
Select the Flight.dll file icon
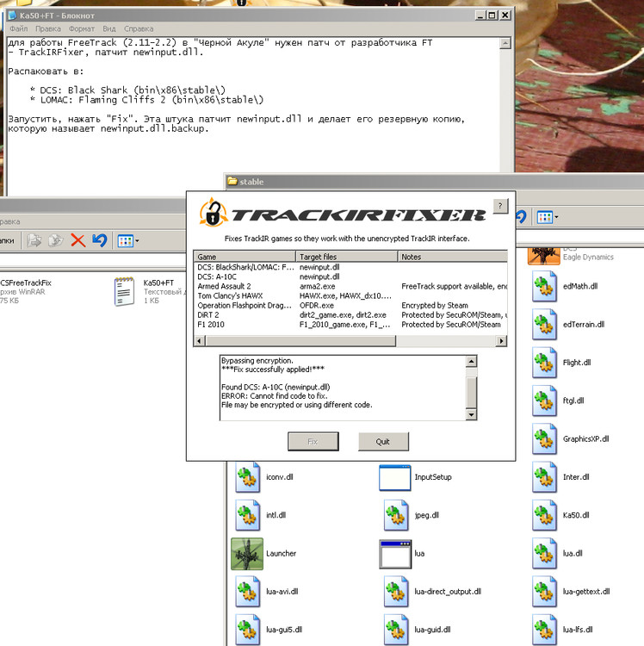(x=544, y=363)
